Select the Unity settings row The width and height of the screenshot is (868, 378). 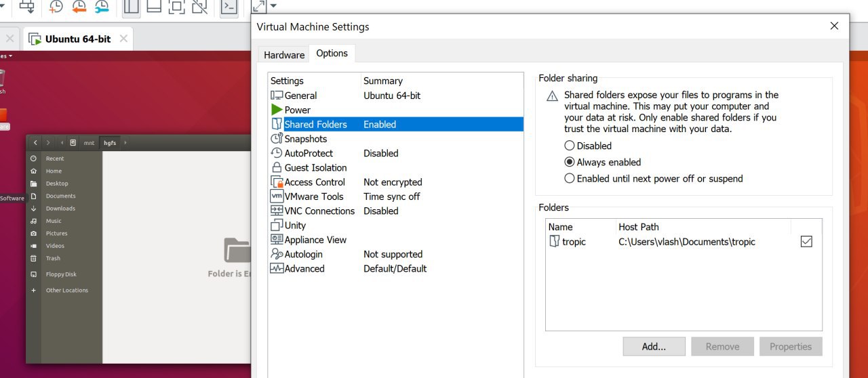[396, 226]
